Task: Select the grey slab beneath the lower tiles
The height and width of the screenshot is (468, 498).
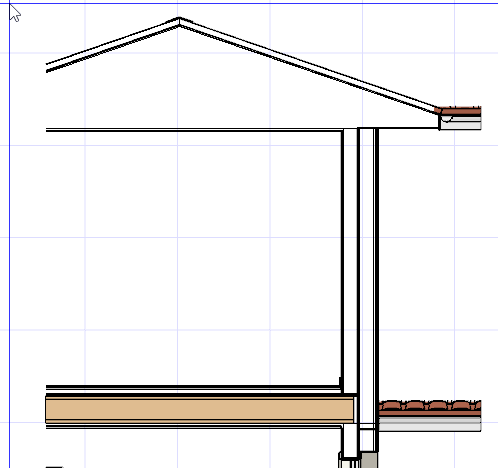Action: (430, 424)
